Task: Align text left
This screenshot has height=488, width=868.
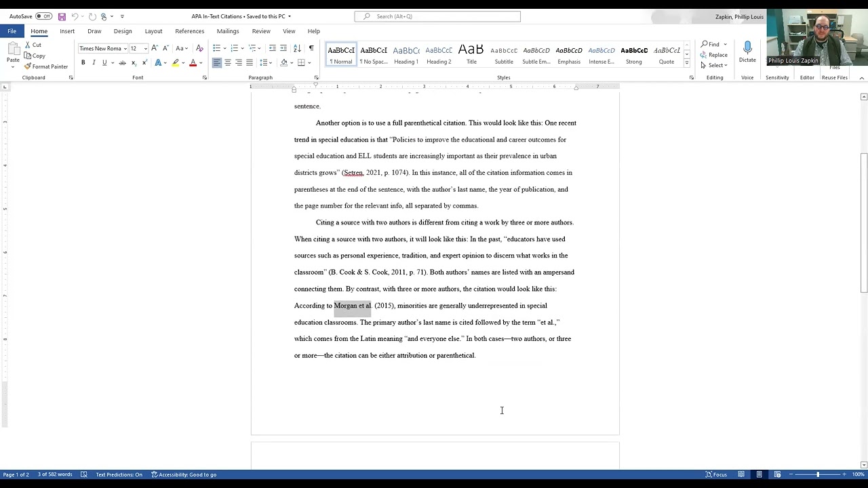Action: [217, 62]
